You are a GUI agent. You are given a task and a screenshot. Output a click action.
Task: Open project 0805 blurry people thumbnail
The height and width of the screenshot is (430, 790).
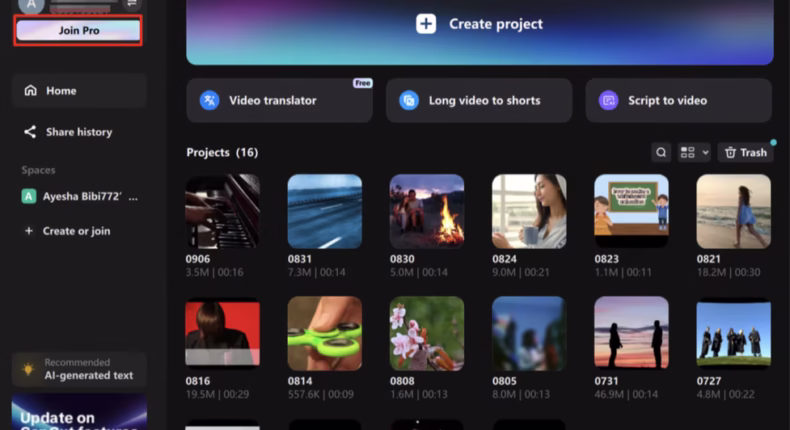(529, 333)
